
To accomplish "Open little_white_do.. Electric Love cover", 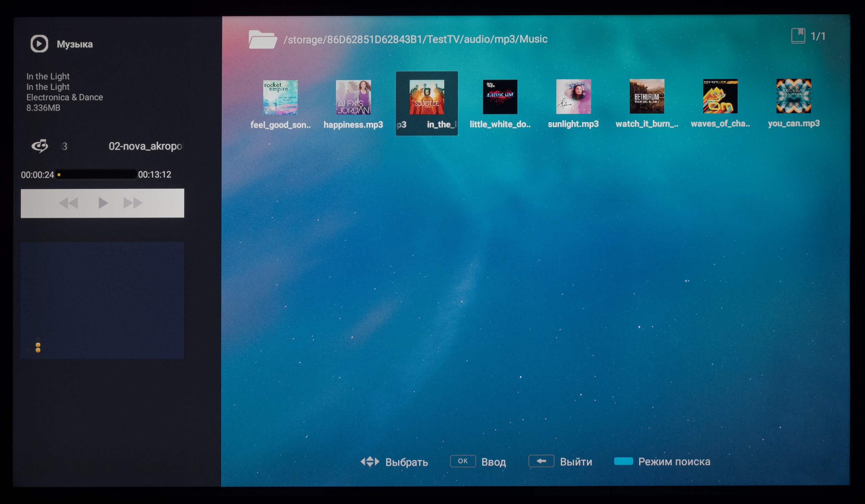I will (500, 97).
